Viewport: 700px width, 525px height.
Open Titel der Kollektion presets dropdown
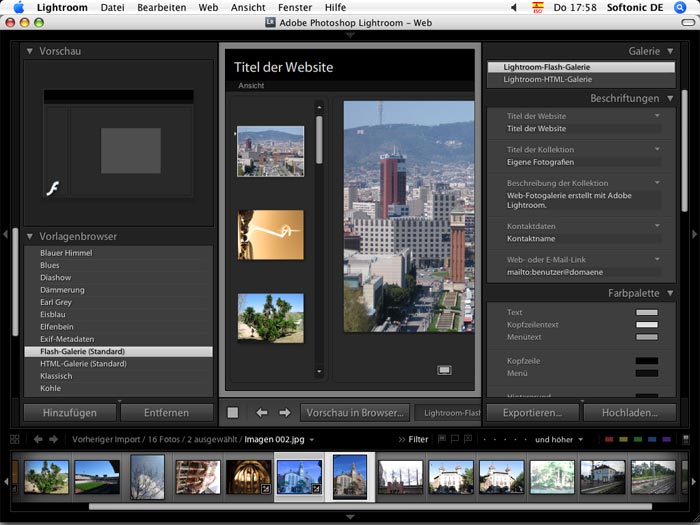pyautogui.click(x=657, y=149)
